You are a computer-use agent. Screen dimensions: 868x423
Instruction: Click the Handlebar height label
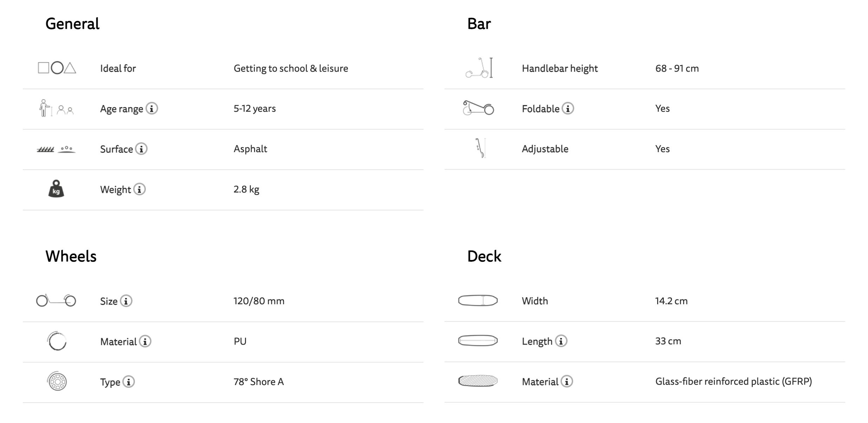click(x=559, y=68)
